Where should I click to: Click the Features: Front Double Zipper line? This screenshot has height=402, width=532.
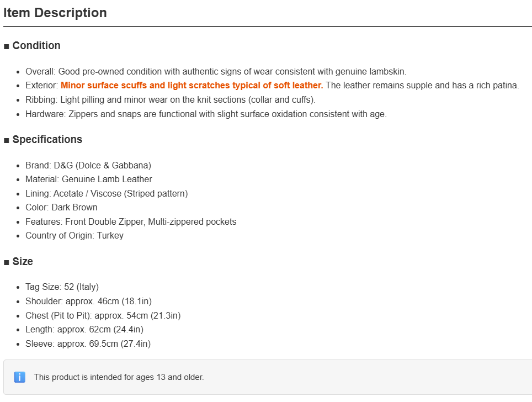pos(131,222)
